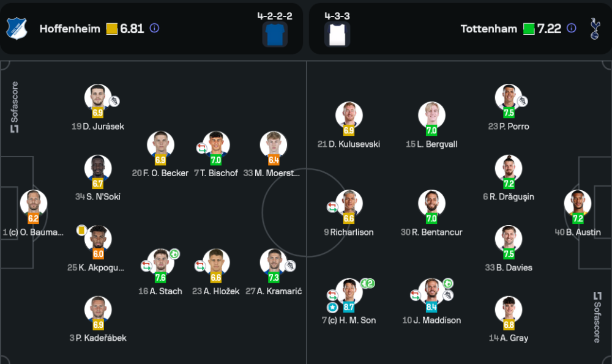The width and height of the screenshot is (612, 364).
Task: Click the assist boot icon on Kramarić
Action: 291,265
